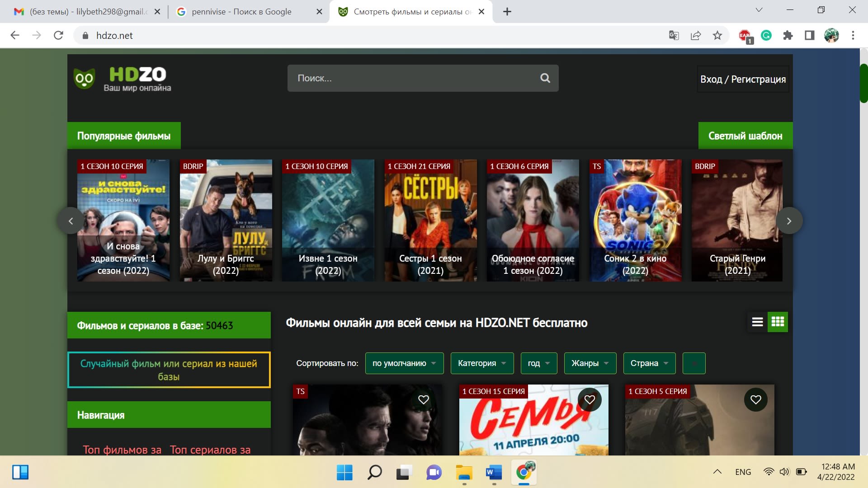Image resolution: width=868 pixels, height=488 pixels.
Task: Open the по умолчанию sort dropdown
Action: tap(404, 363)
